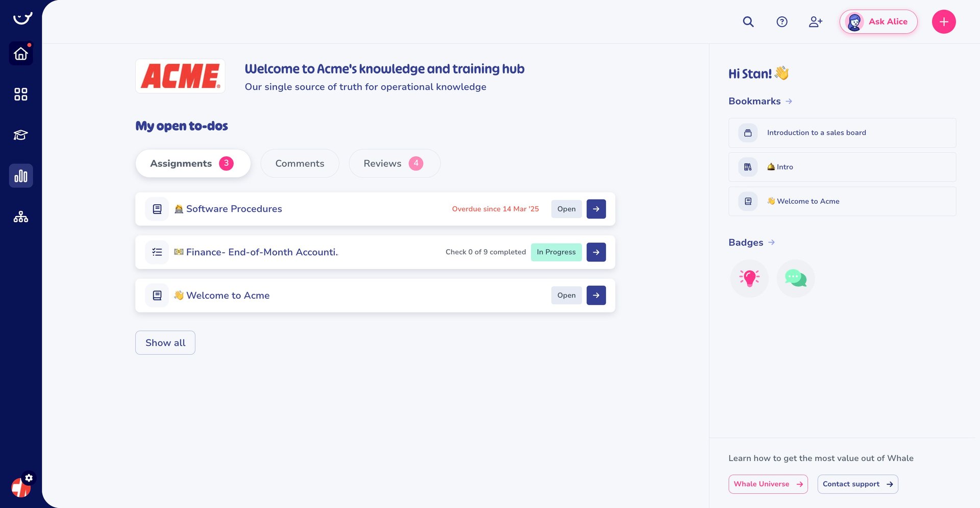Click the search magnifier icon
Image resolution: width=980 pixels, height=508 pixels.
coord(748,22)
